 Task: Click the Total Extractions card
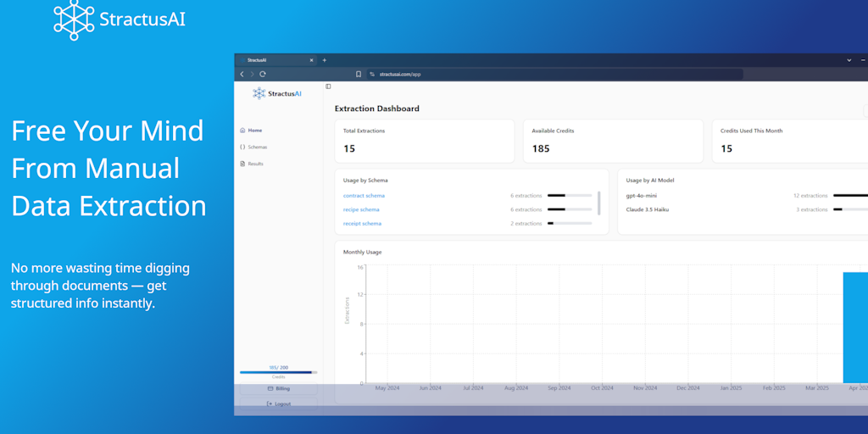[425, 142]
